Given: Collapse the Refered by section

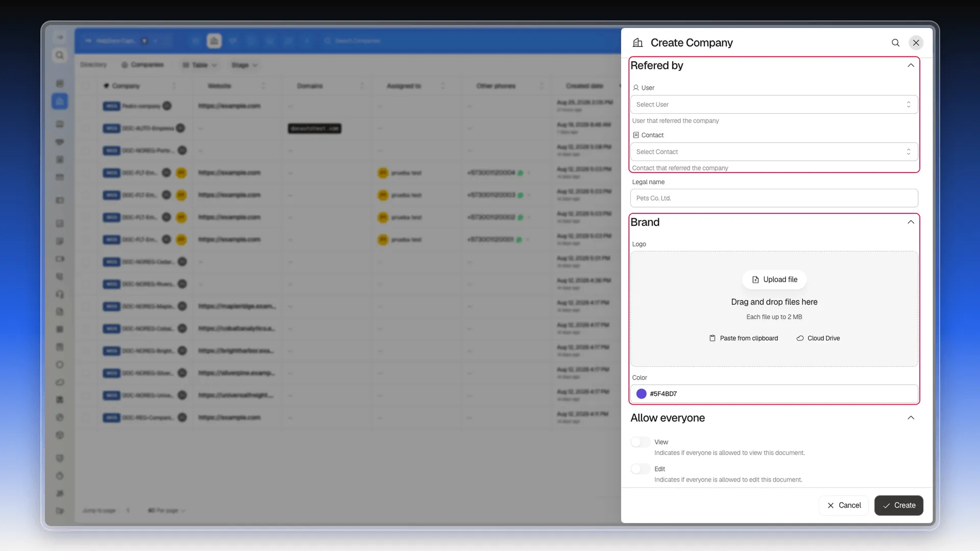Looking at the screenshot, I should [x=911, y=65].
